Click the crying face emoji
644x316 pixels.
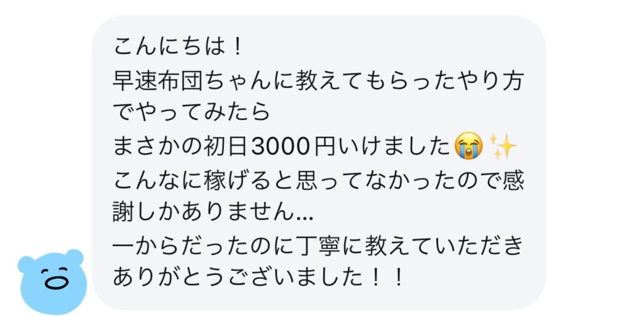click(469, 146)
